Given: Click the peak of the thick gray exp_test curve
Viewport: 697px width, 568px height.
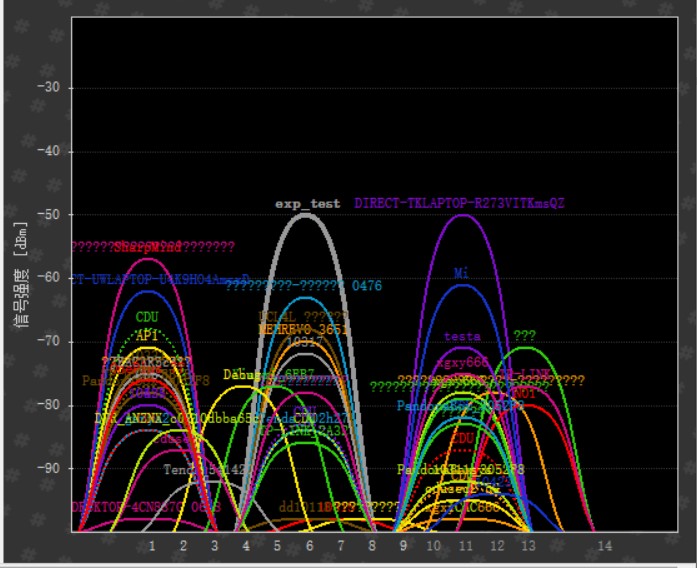Looking at the screenshot, I should 306,216.
